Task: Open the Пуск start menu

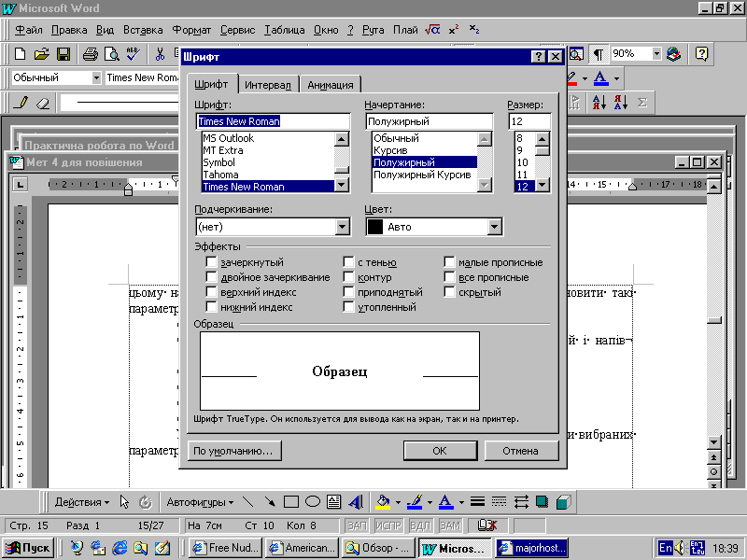Action: click(28, 548)
